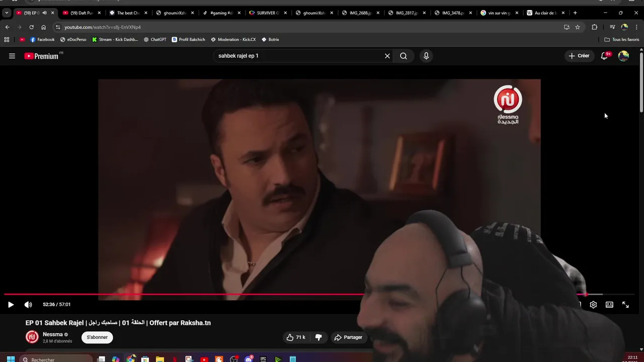Click the Nessma logo in the video

508,105
